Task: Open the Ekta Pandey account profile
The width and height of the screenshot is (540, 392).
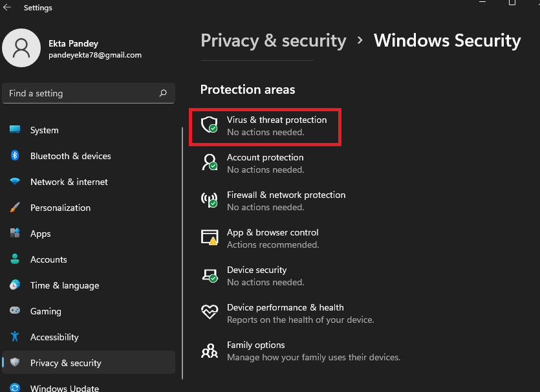Action: point(72,49)
